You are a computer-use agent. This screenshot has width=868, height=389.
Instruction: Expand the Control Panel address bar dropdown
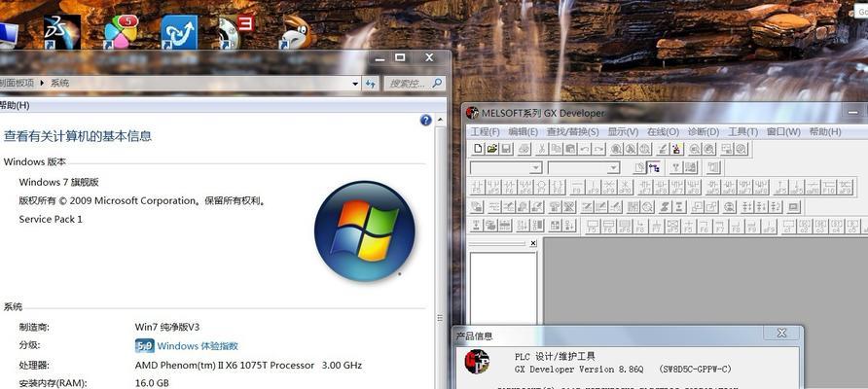point(355,84)
